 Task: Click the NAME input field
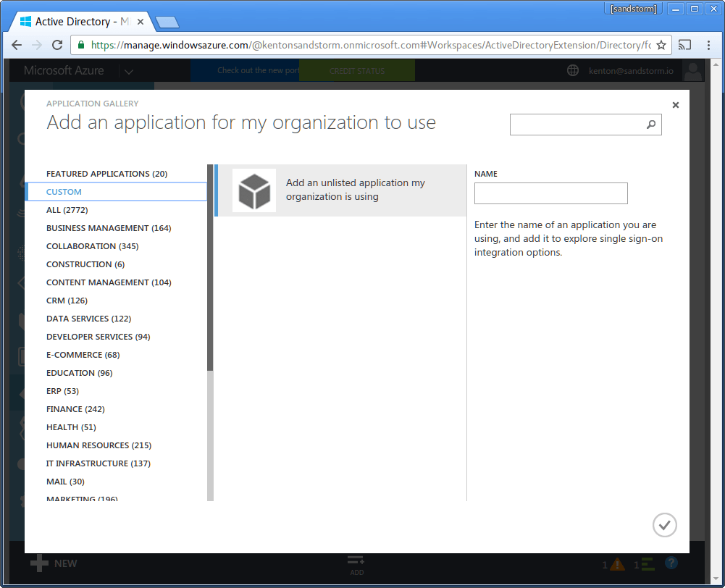tap(550, 193)
